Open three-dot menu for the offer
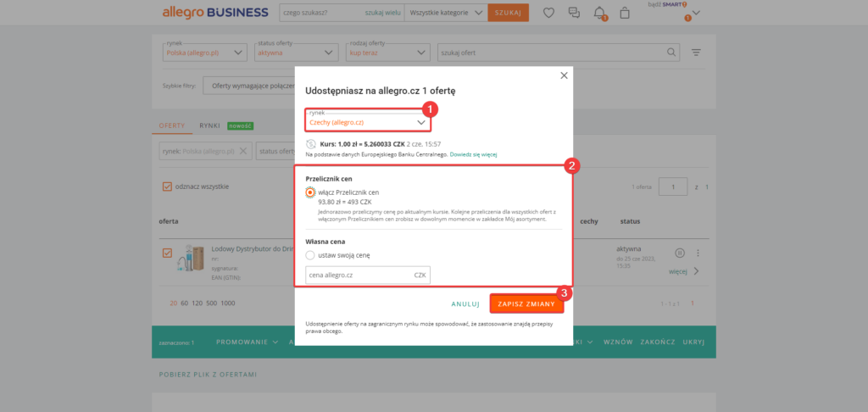 point(698,253)
